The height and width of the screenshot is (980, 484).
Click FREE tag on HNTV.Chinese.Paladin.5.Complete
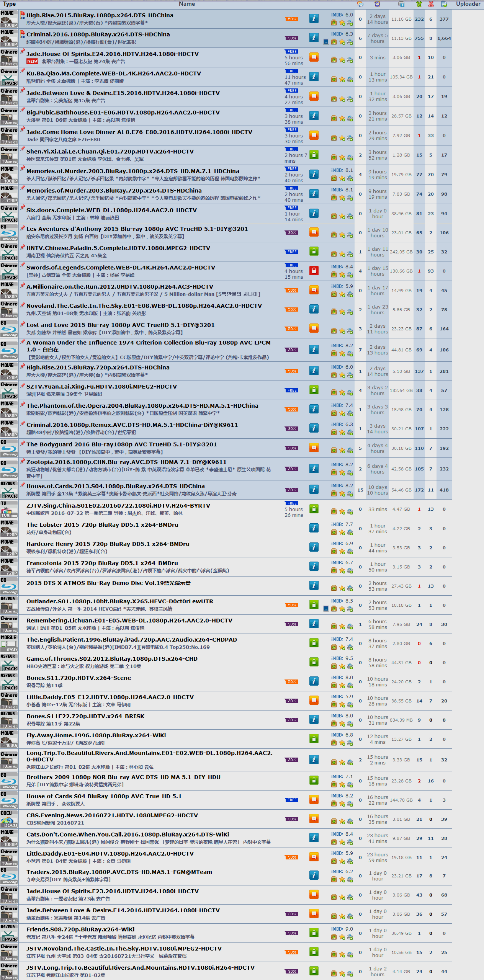[x=292, y=252]
